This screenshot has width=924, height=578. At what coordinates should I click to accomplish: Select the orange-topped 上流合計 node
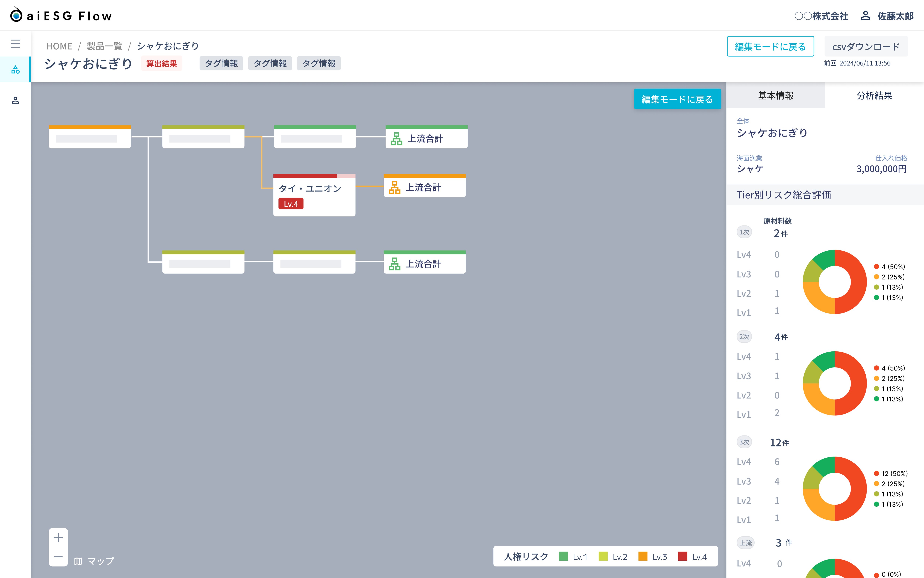[x=425, y=186]
